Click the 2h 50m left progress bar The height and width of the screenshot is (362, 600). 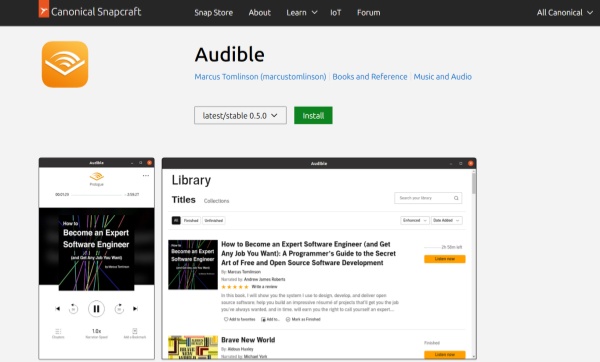pyautogui.click(x=432, y=247)
